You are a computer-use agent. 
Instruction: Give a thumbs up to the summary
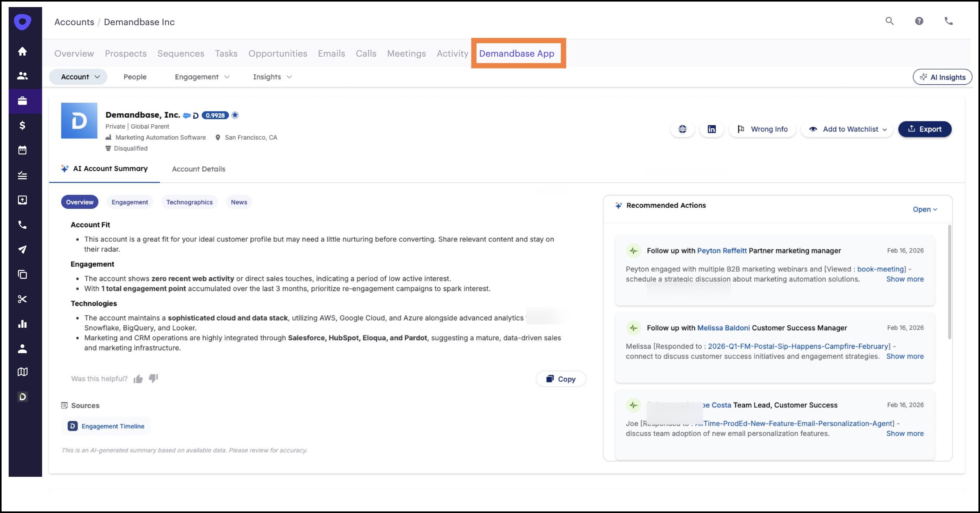138,379
